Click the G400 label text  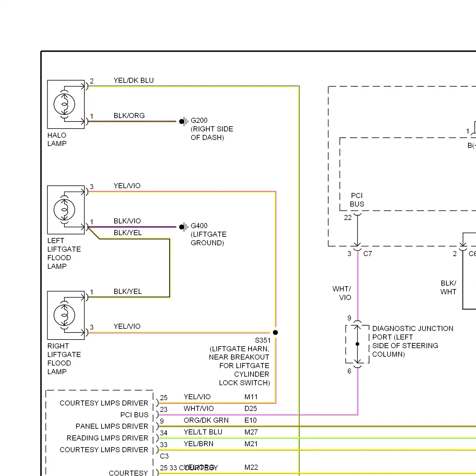coord(199,226)
